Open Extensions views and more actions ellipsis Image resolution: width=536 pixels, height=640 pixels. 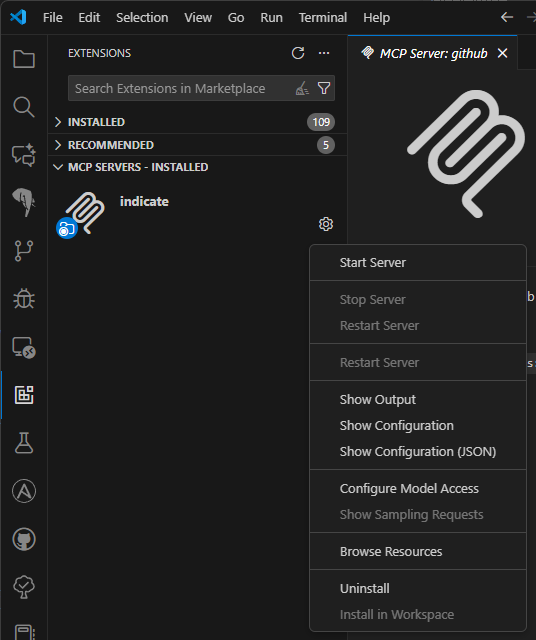pos(324,53)
